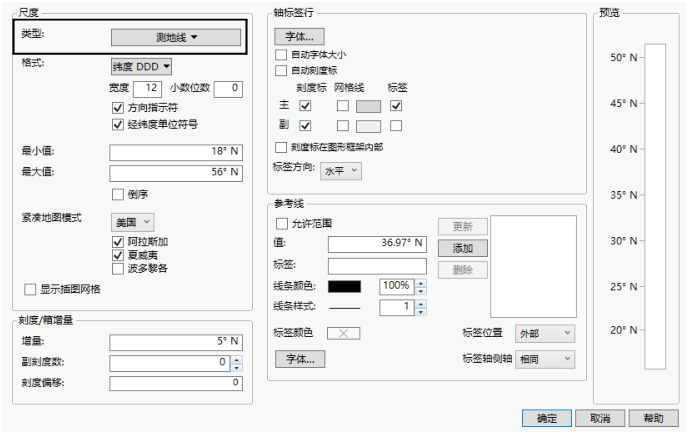
Task: Toggle the 主 网格线 checkbox
Action: click(x=343, y=106)
